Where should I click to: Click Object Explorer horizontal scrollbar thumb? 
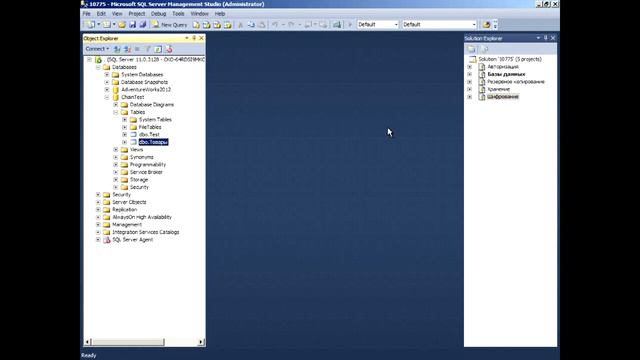point(128,342)
